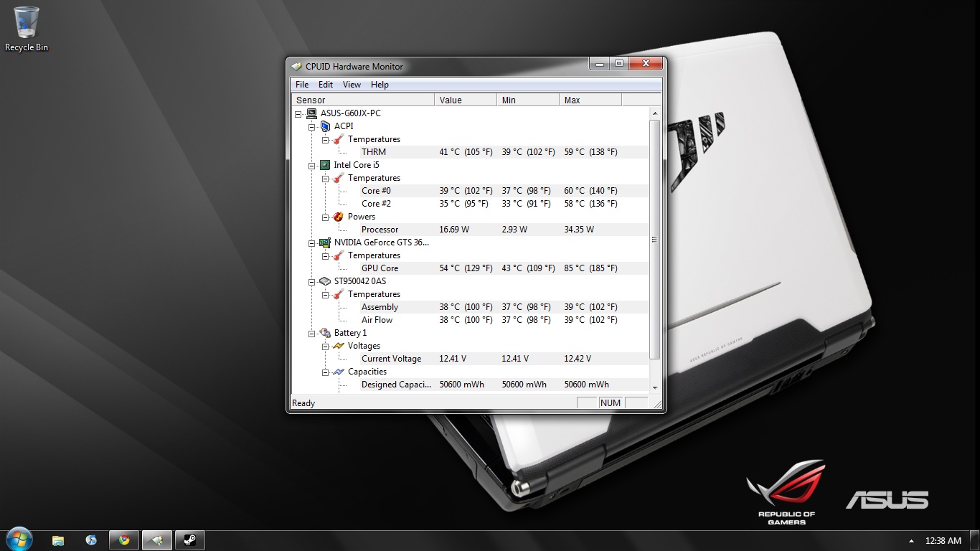The height and width of the screenshot is (551, 980).
Task: Click the CPUID Hardware Monitor title bar icon
Action: 296,66
